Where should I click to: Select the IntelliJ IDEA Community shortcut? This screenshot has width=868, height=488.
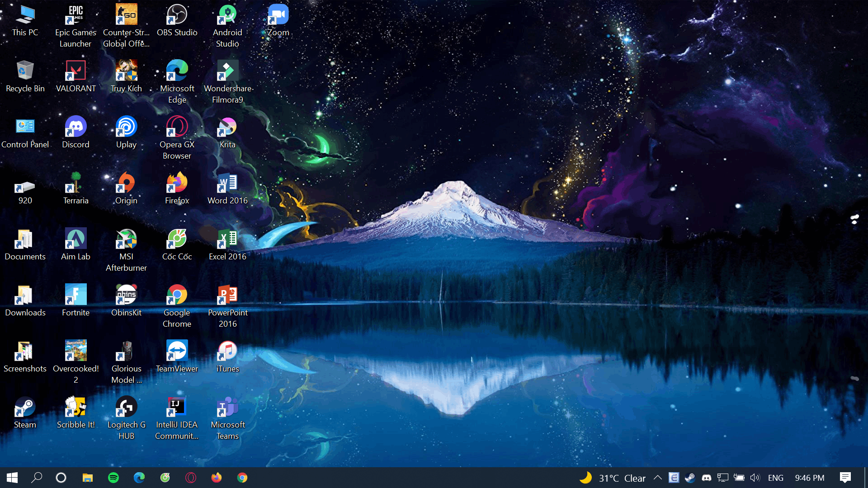point(177,418)
